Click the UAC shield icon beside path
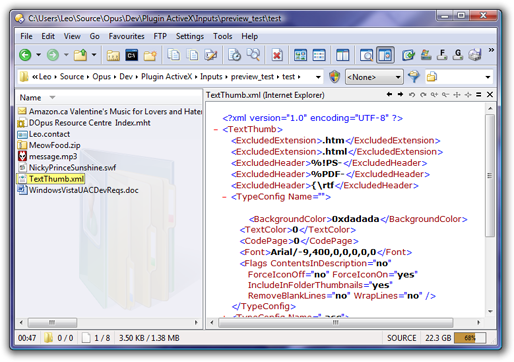Viewport: 514px width, 362px height. click(x=334, y=77)
